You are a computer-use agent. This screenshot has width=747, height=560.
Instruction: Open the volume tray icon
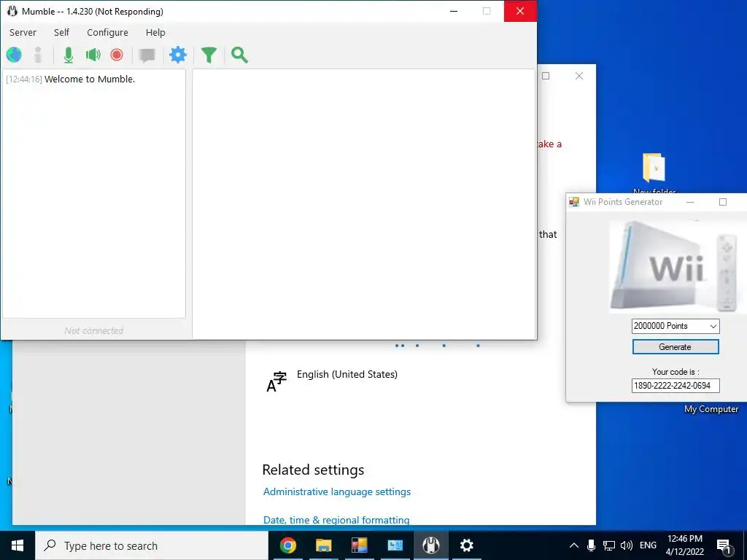(627, 545)
